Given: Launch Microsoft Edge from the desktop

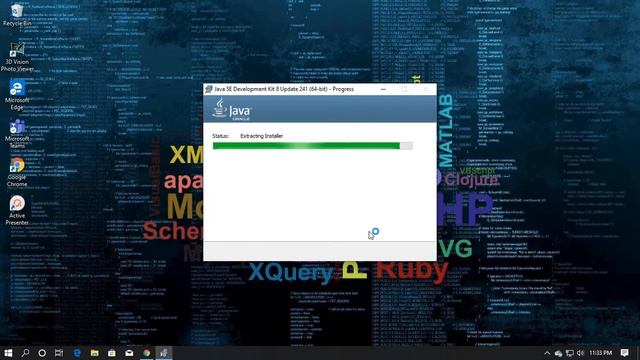Looking at the screenshot, I should pyautogui.click(x=17, y=95).
